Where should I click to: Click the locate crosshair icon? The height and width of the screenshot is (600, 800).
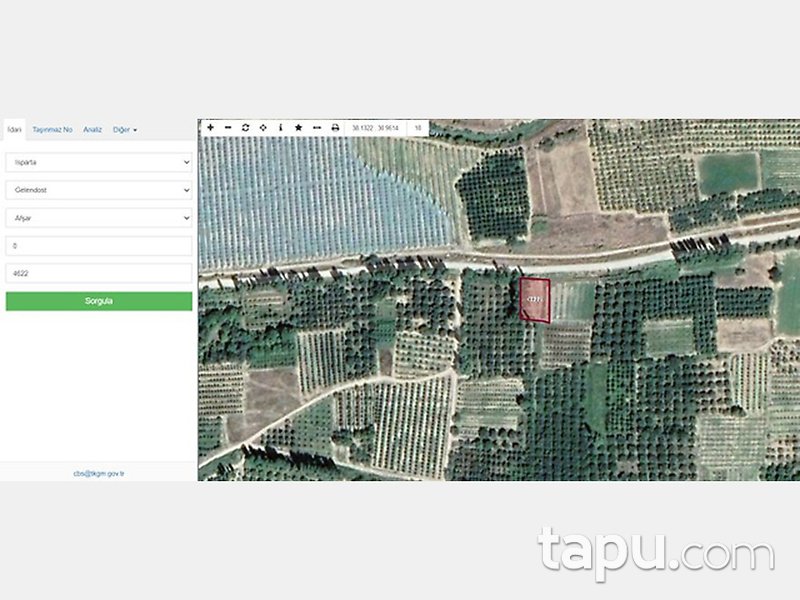(x=263, y=128)
